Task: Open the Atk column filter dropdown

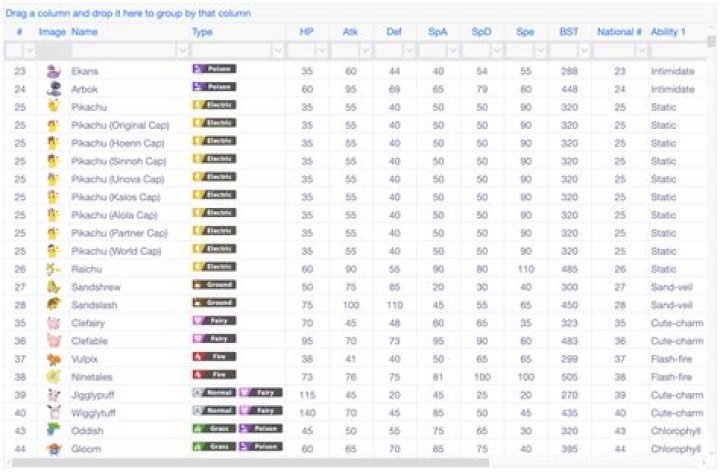Action: [x=366, y=50]
